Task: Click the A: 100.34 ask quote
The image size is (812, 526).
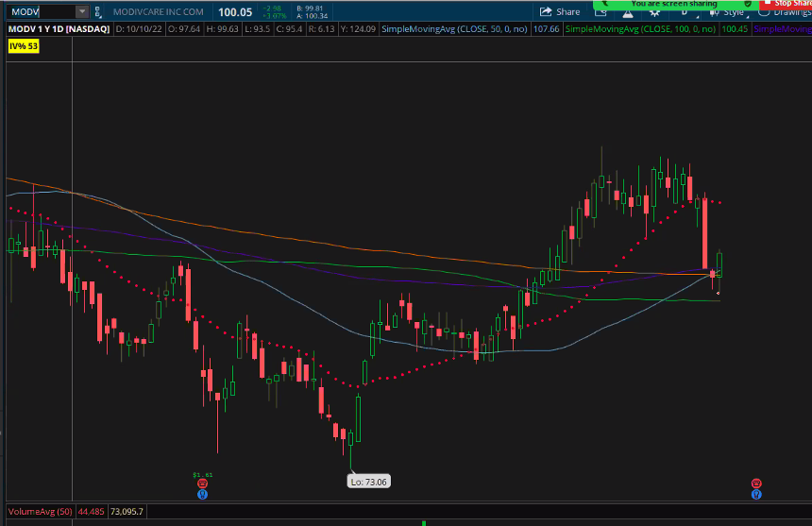Action: 313,16
